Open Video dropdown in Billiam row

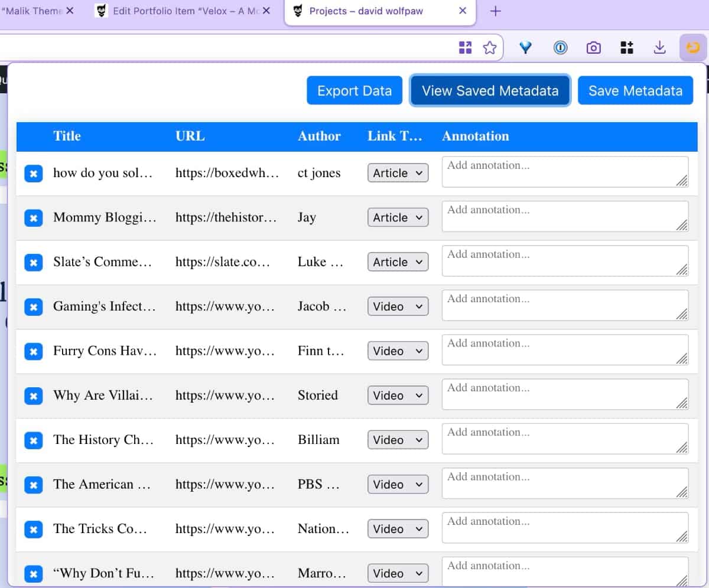[398, 440]
